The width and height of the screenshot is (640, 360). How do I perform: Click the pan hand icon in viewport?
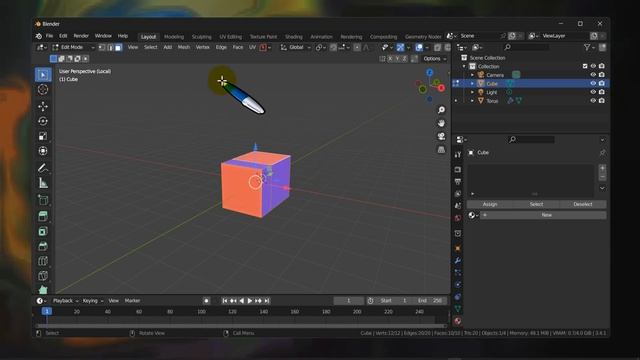(441, 123)
